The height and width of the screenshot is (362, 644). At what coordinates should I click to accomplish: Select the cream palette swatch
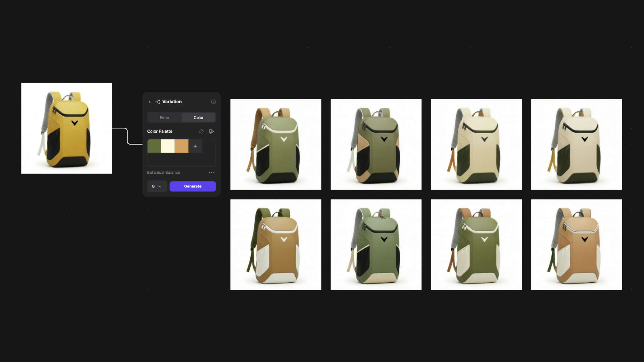pyautogui.click(x=168, y=146)
